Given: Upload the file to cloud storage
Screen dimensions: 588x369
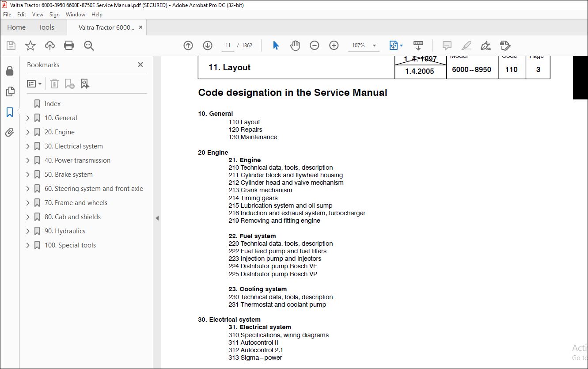Looking at the screenshot, I should (x=50, y=46).
